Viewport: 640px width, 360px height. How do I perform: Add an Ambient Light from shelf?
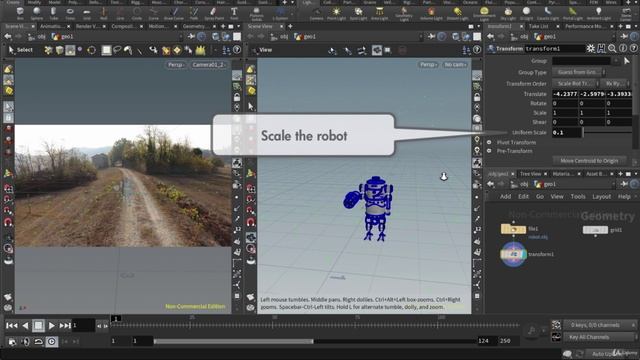point(598,13)
